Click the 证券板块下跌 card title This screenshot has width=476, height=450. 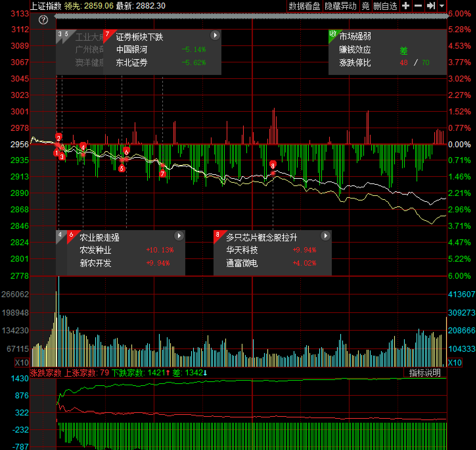point(140,37)
